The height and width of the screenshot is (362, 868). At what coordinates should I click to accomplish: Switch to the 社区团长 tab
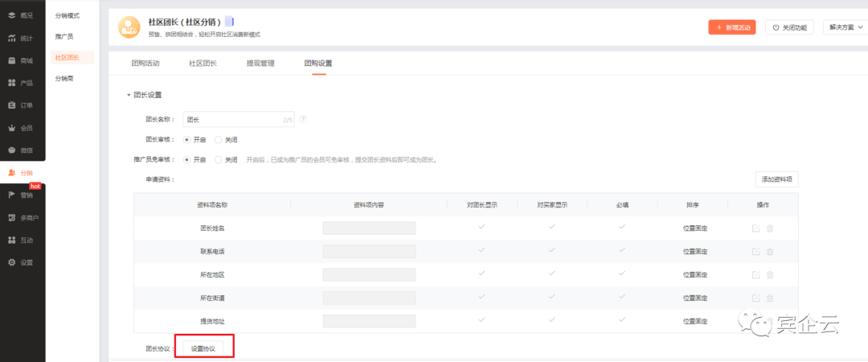(203, 64)
